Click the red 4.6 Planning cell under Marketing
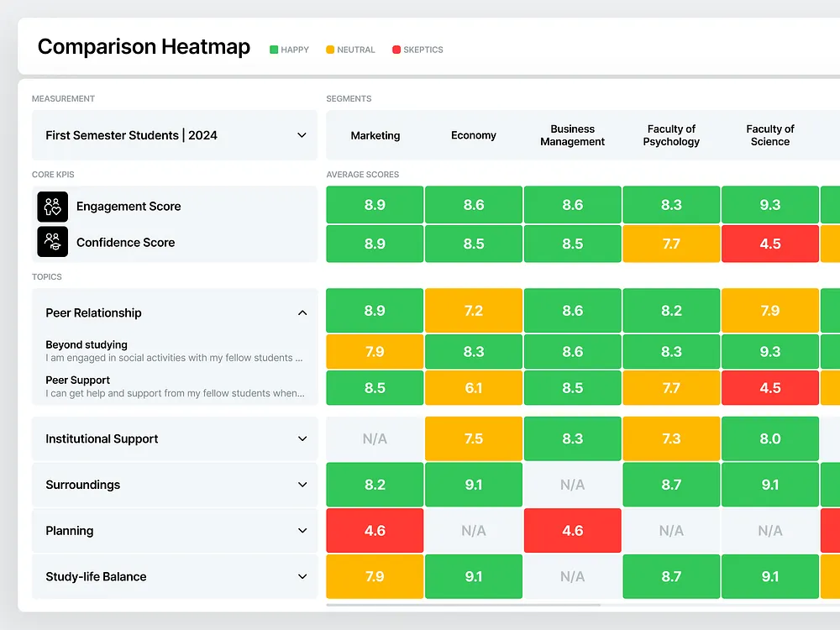The width and height of the screenshot is (840, 630). coord(375,531)
